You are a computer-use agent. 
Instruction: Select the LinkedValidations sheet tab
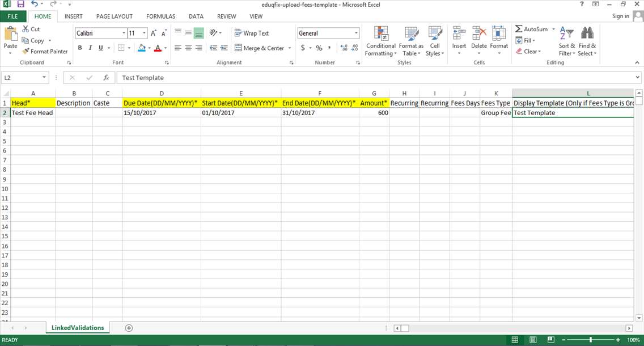(78, 328)
